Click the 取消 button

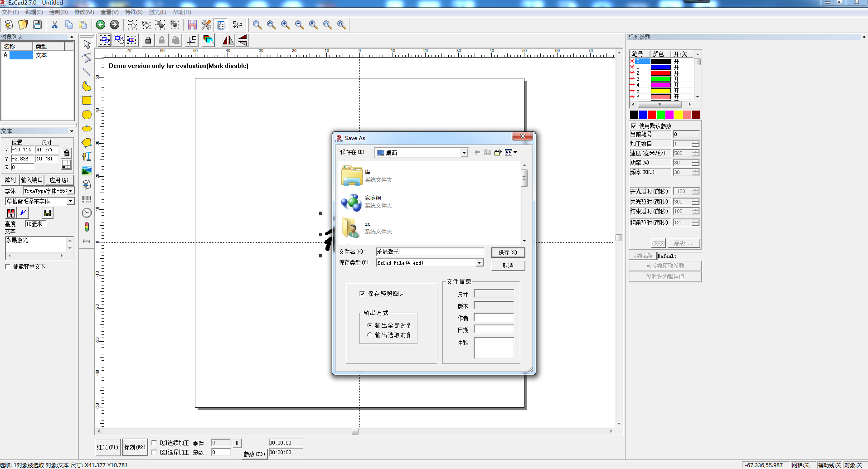click(x=508, y=266)
